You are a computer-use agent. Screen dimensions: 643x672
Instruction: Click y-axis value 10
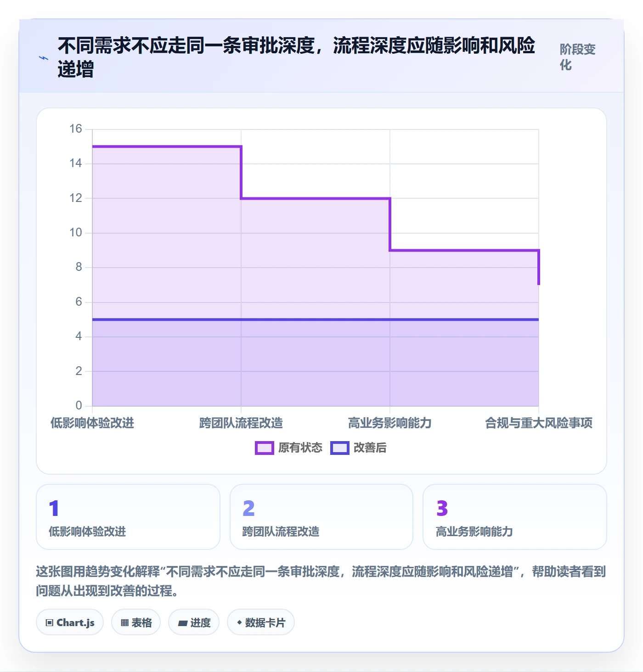[x=76, y=233]
